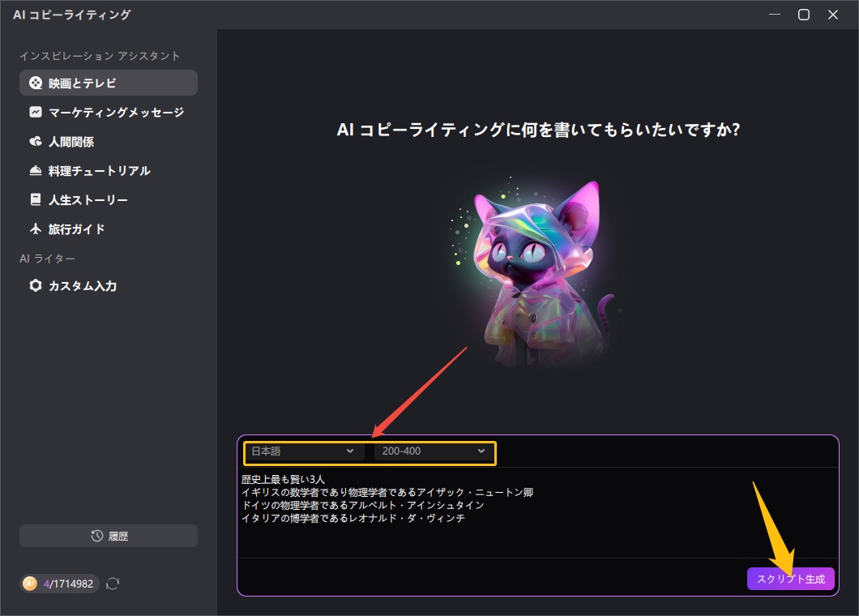Expand the word count dropdown chevron arrow
The width and height of the screenshot is (859, 616).
coord(481,451)
